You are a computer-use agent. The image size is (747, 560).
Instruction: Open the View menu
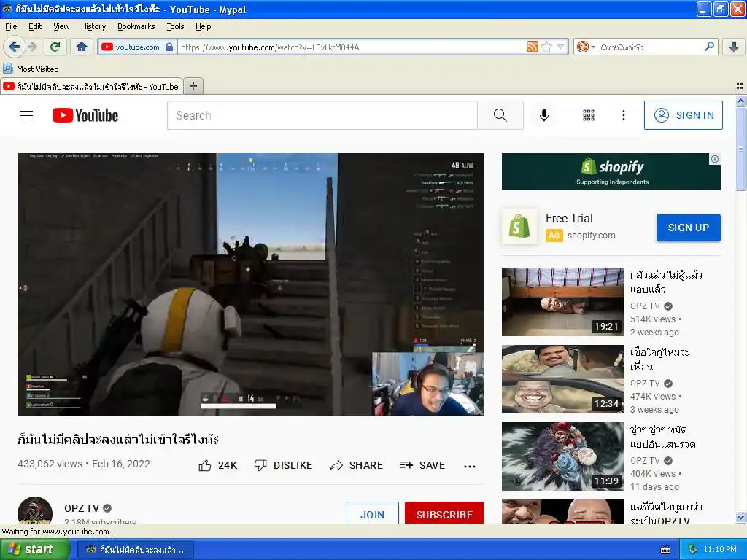pyautogui.click(x=61, y=26)
